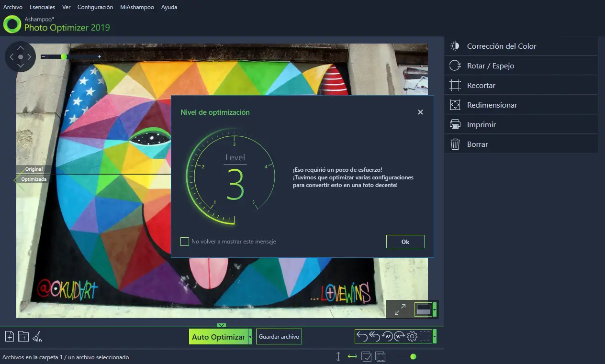
Task: Click the dashed selection rectangle icon
Action: coord(425,337)
